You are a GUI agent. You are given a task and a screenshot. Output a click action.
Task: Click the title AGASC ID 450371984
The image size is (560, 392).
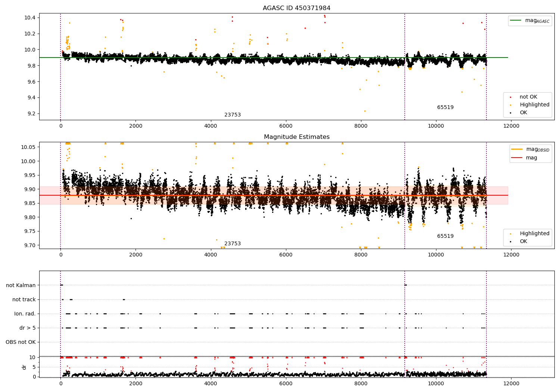[296, 8]
